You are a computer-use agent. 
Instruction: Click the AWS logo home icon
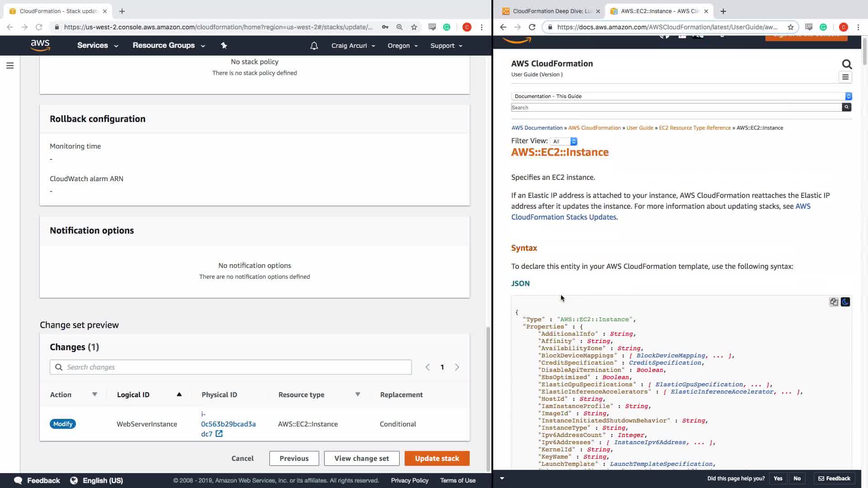pos(40,45)
